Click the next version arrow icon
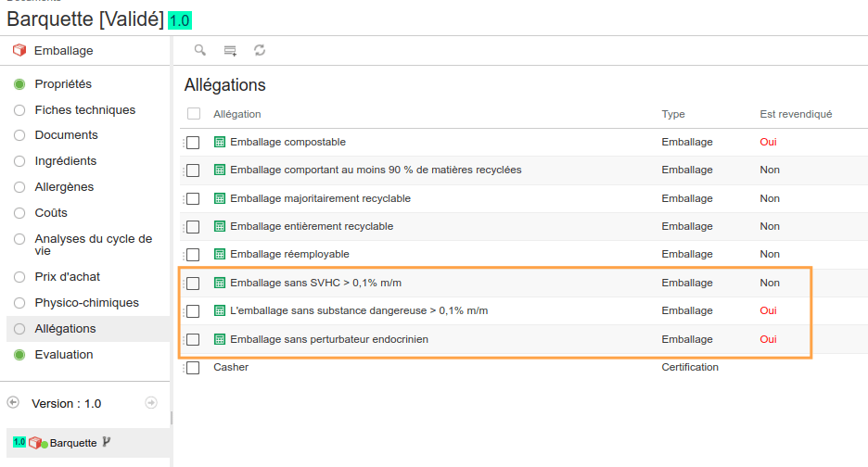This screenshot has width=868, height=467. pyautogui.click(x=151, y=403)
